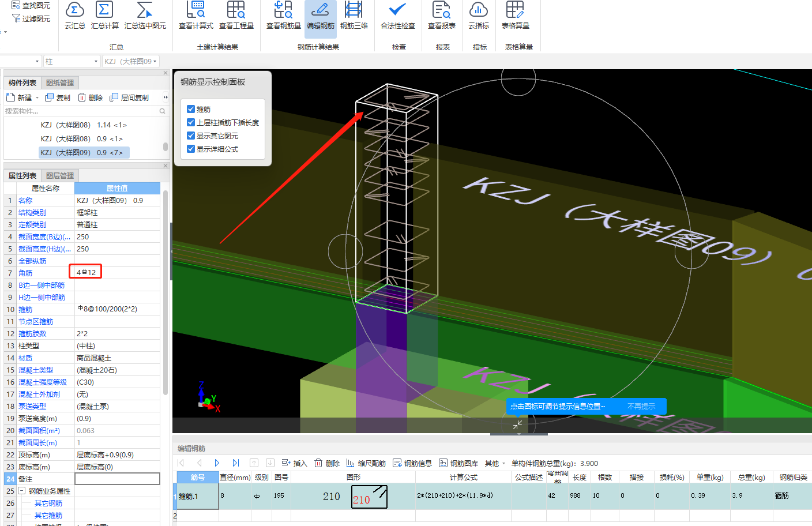
Task: Open 钢筋信息 tool
Action: click(x=412, y=463)
